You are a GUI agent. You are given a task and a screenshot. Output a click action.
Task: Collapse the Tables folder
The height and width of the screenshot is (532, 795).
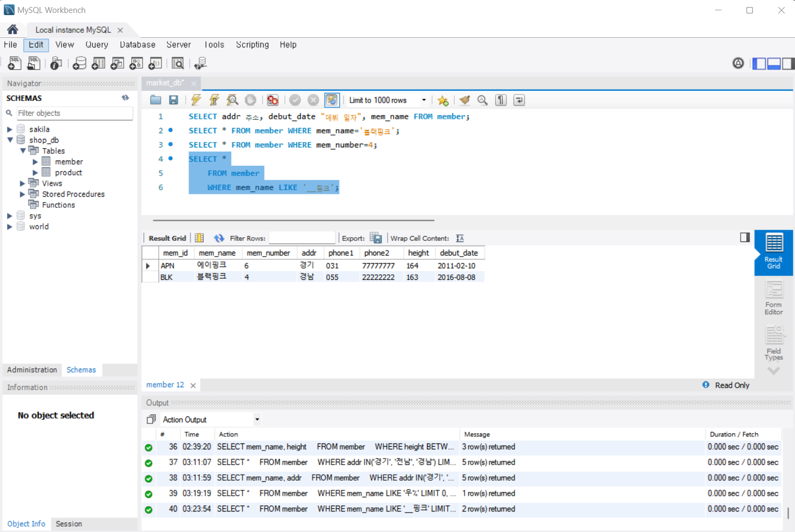[x=23, y=151]
